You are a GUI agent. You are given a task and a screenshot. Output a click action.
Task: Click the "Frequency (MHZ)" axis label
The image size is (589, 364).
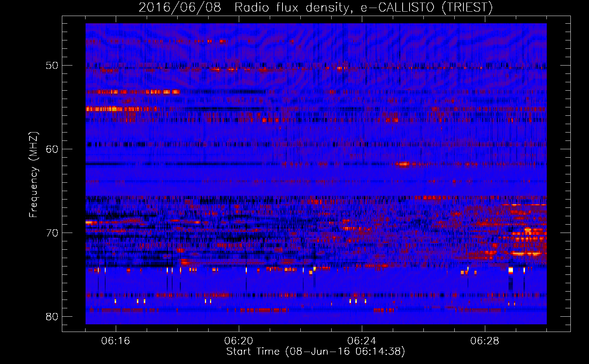tap(33, 175)
